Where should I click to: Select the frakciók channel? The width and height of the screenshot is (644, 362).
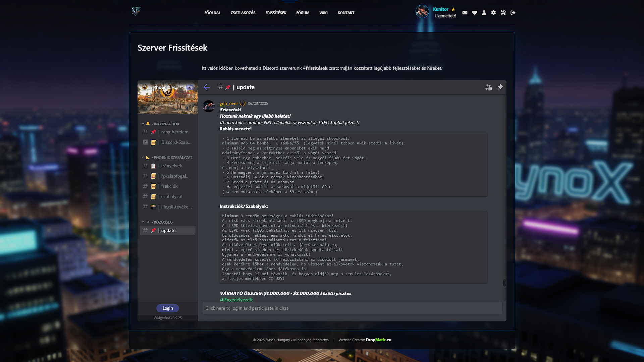(x=168, y=186)
